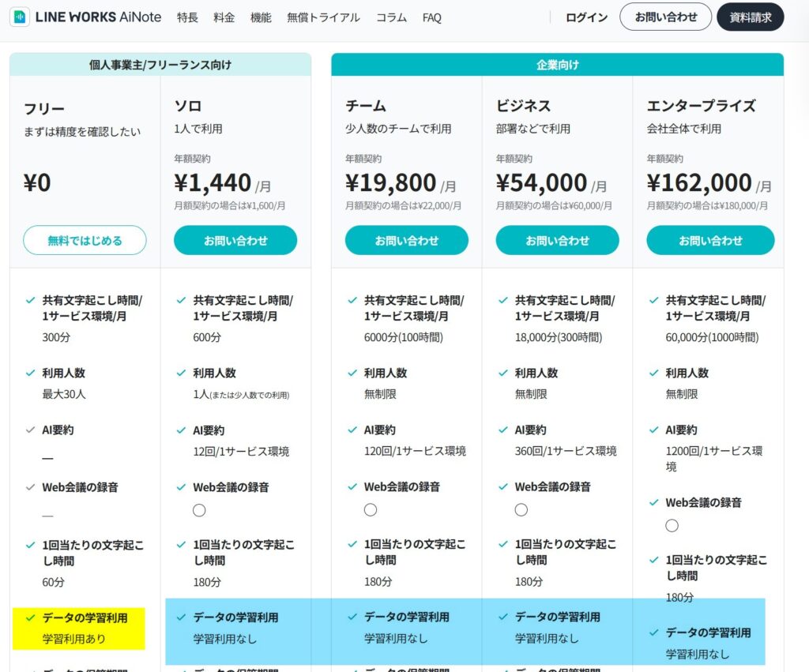The height and width of the screenshot is (672, 809).
Task: Select the yellow highlighted 学習利用あり cell
Action: coord(79,629)
